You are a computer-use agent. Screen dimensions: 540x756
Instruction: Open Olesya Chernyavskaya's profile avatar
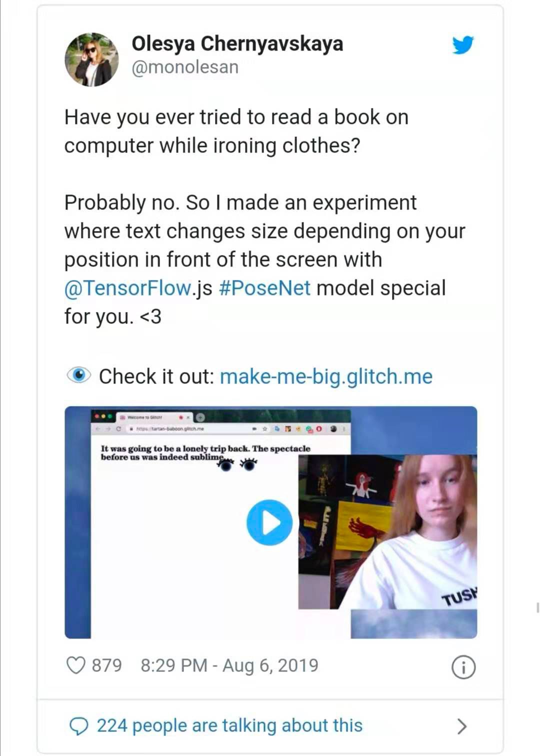[x=91, y=59]
